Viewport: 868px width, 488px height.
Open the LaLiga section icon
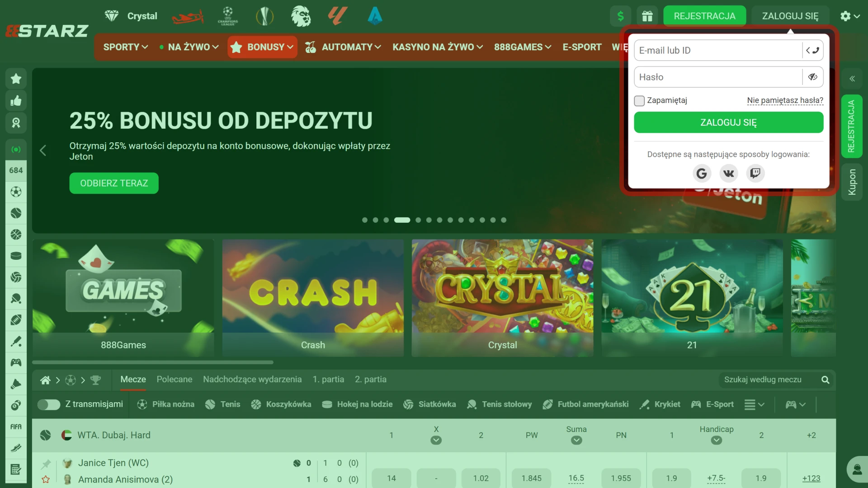tap(337, 16)
